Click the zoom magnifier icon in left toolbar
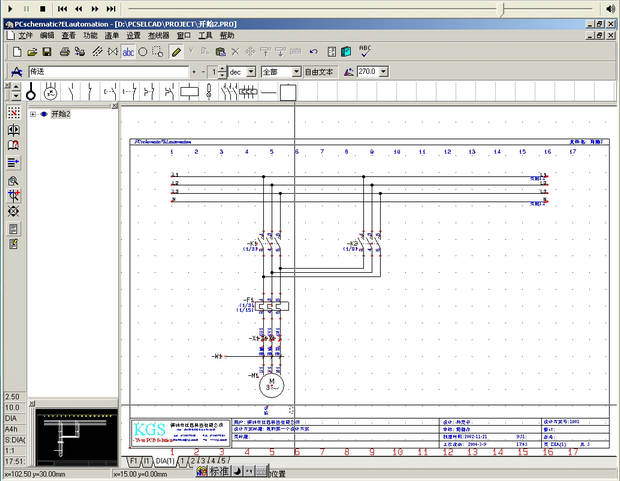620x481 pixels. click(14, 180)
